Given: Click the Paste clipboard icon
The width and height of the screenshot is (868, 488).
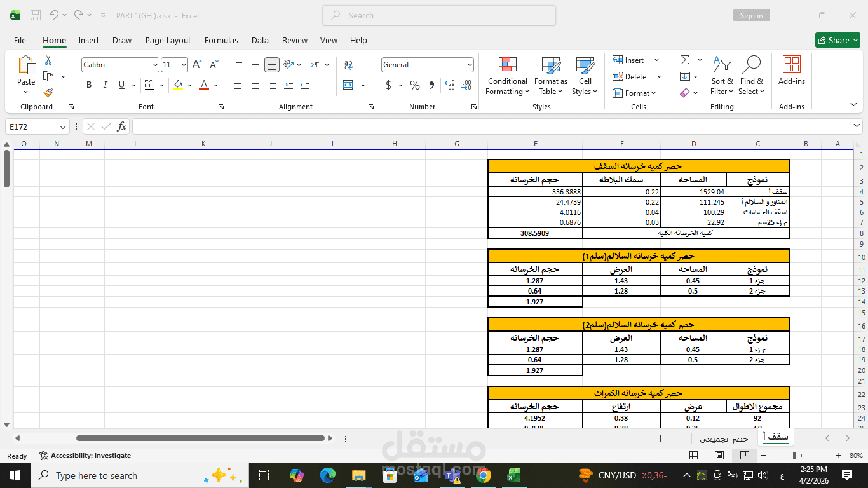Looking at the screenshot, I should click(x=26, y=65).
